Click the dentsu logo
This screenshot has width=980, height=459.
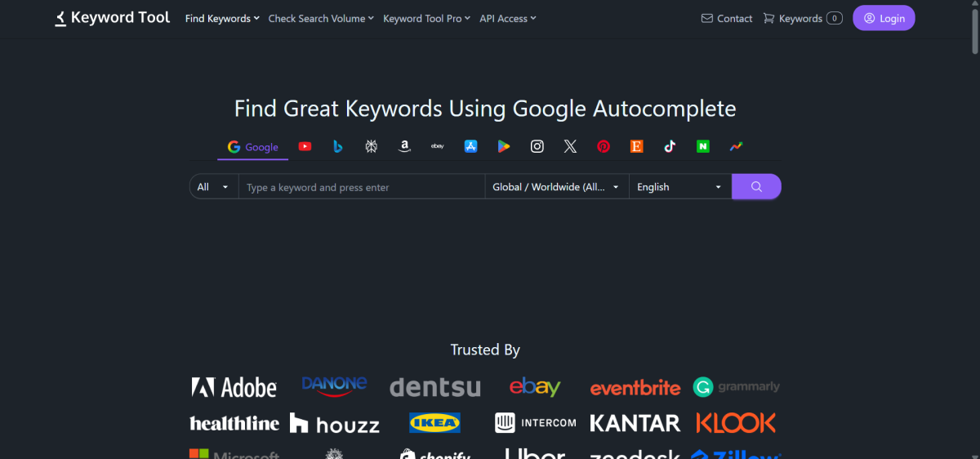435,387
